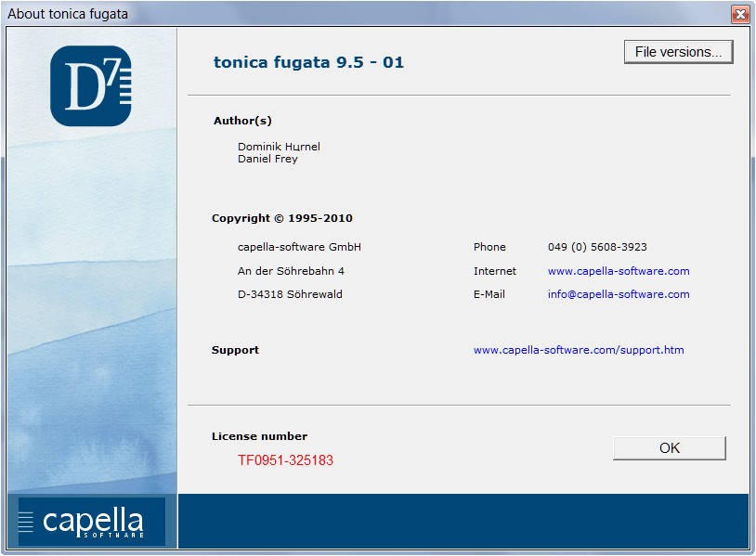The width and height of the screenshot is (756, 556).
Task: Close the About tonica fugata window
Action: click(740, 14)
